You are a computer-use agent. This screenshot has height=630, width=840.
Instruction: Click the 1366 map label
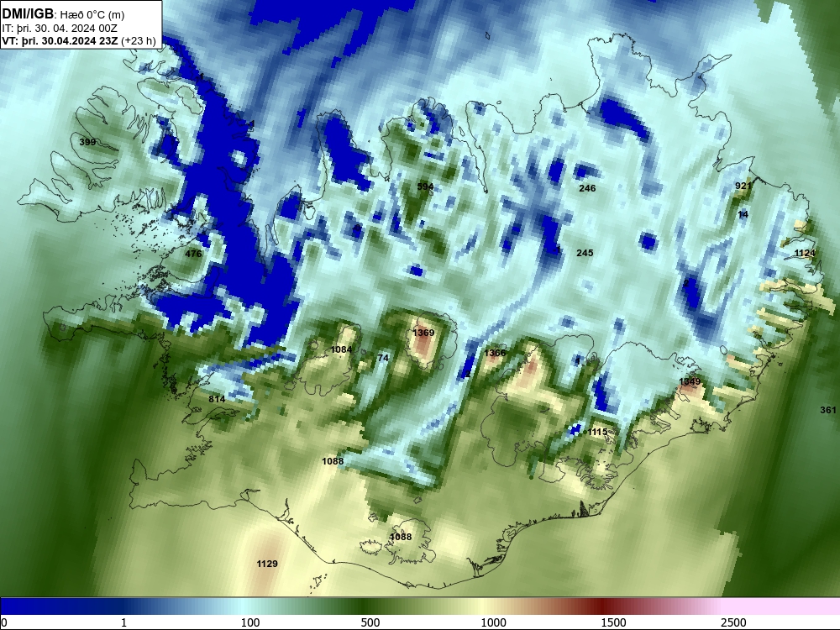click(x=495, y=353)
